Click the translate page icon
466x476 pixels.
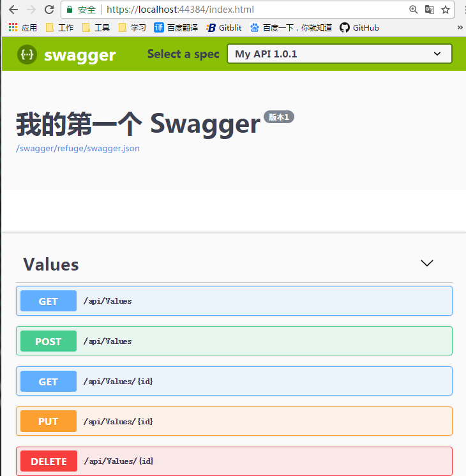click(x=429, y=10)
